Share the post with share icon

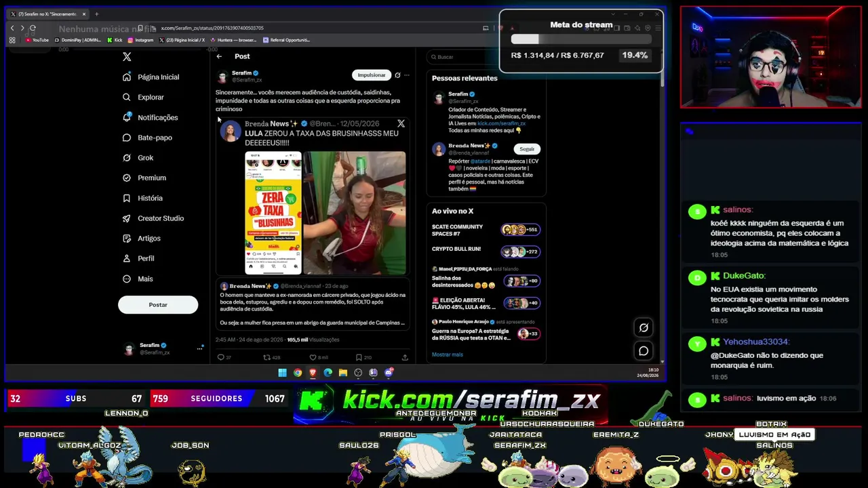405,357
